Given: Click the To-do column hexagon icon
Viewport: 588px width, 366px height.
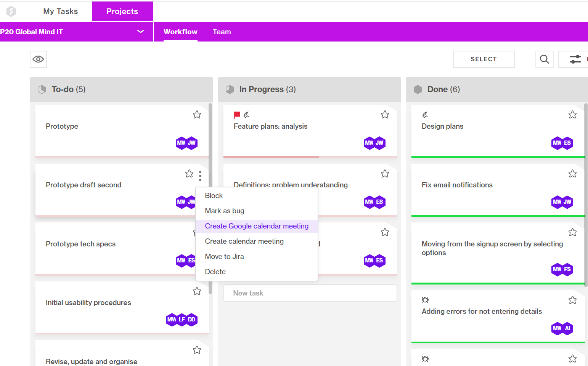Looking at the screenshot, I should 42,90.
